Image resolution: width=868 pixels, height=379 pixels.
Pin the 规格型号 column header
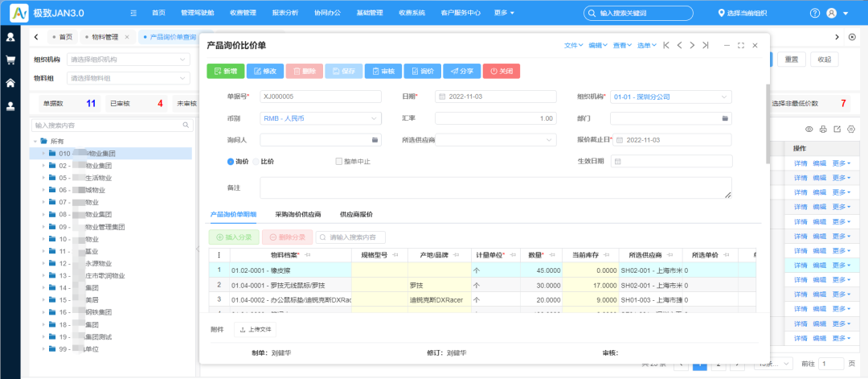[396, 255]
